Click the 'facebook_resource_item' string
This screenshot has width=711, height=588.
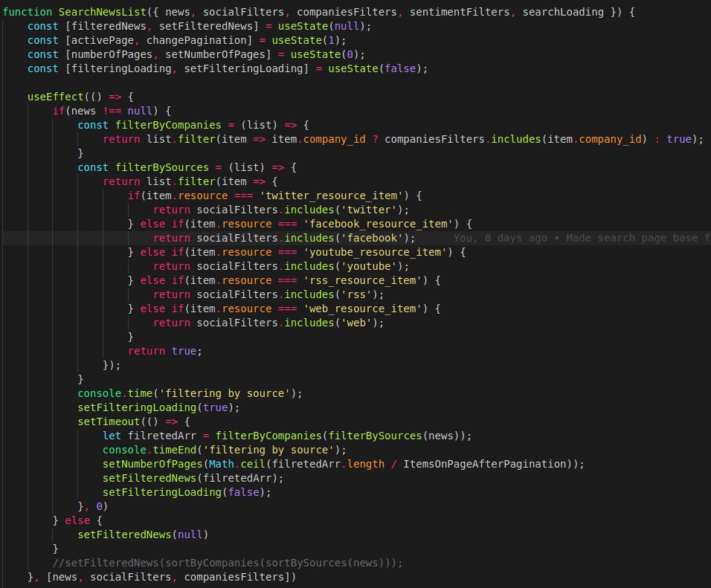[x=378, y=224]
